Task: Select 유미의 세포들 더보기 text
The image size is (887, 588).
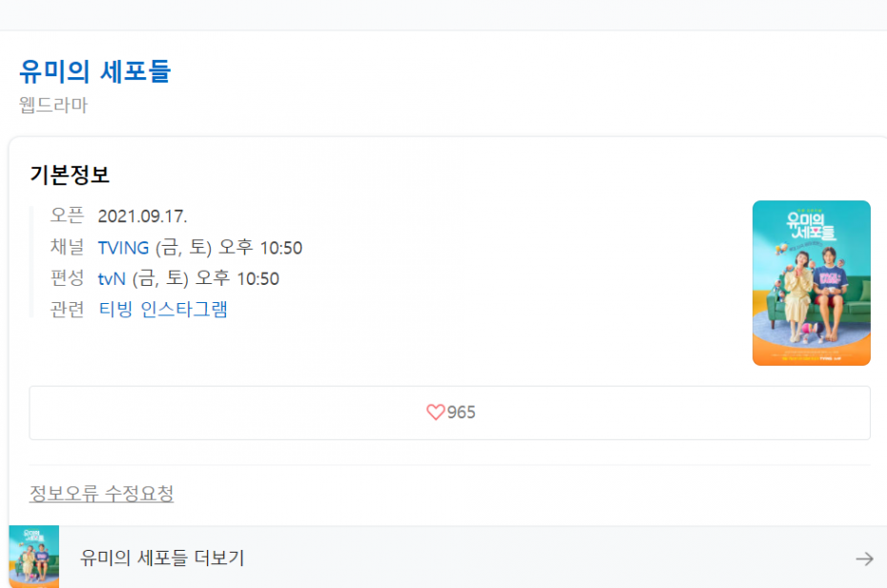Action: point(162,558)
